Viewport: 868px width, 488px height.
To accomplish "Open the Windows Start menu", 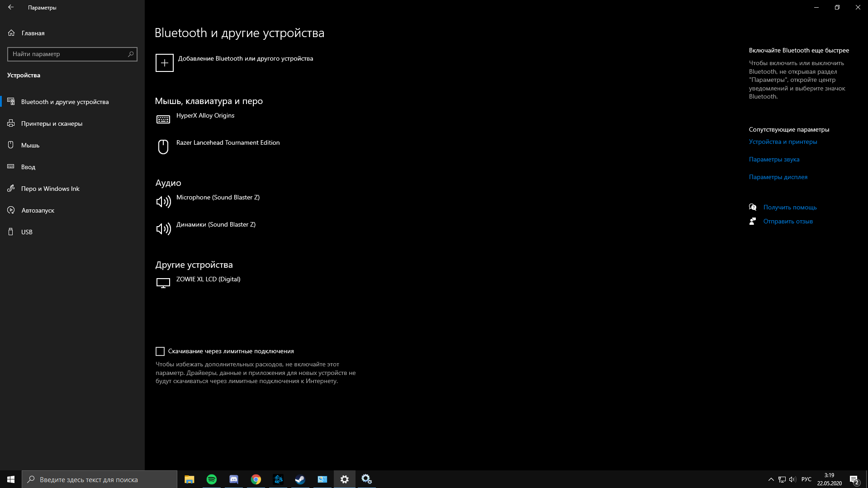I will tap(11, 479).
